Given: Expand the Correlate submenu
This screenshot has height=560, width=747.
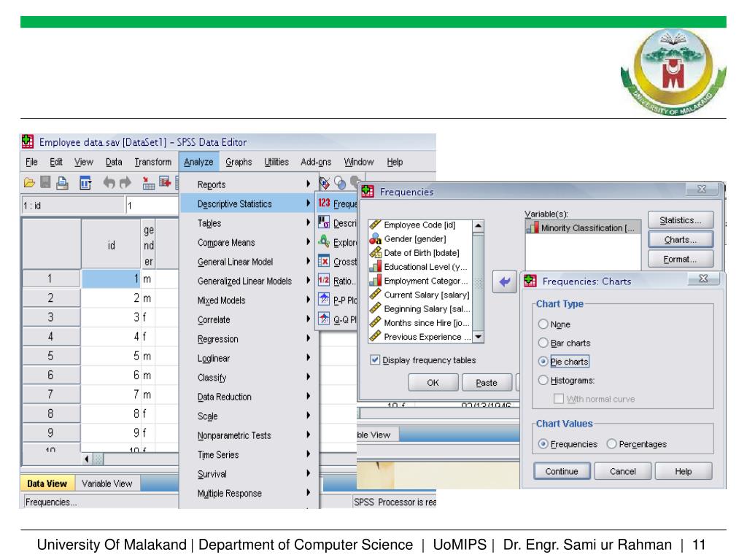Looking at the screenshot, I should pyautogui.click(x=249, y=319).
